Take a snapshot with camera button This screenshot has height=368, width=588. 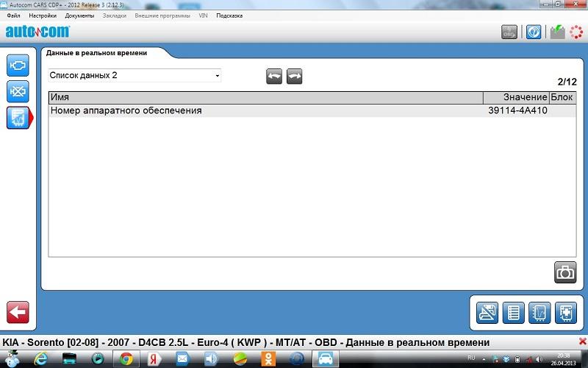coord(565,272)
